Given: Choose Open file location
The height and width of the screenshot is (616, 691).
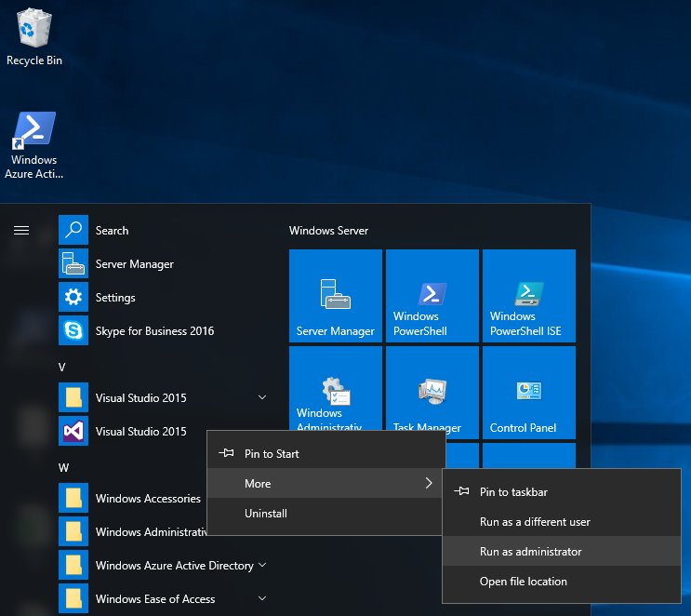Looking at the screenshot, I should 523,582.
